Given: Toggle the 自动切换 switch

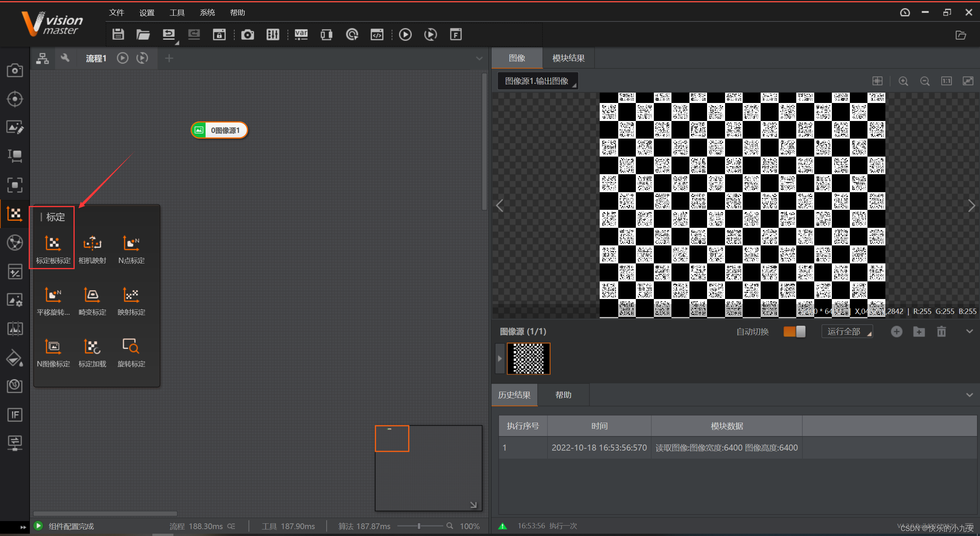Looking at the screenshot, I should 794,332.
